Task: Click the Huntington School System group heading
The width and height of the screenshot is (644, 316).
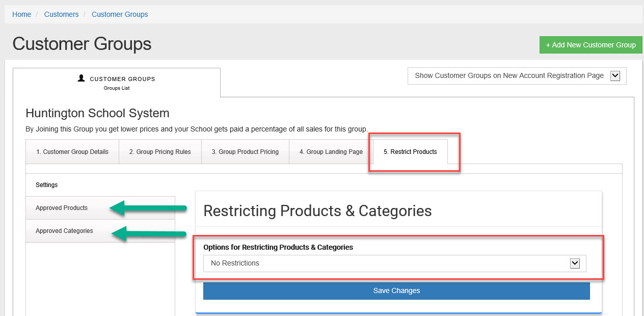Action: click(x=97, y=113)
